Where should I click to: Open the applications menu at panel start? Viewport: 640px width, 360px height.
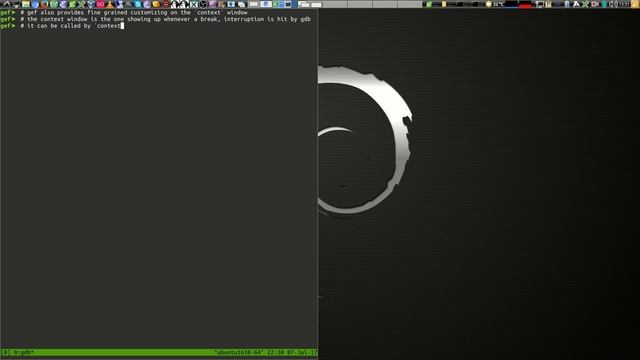(x=7, y=4)
